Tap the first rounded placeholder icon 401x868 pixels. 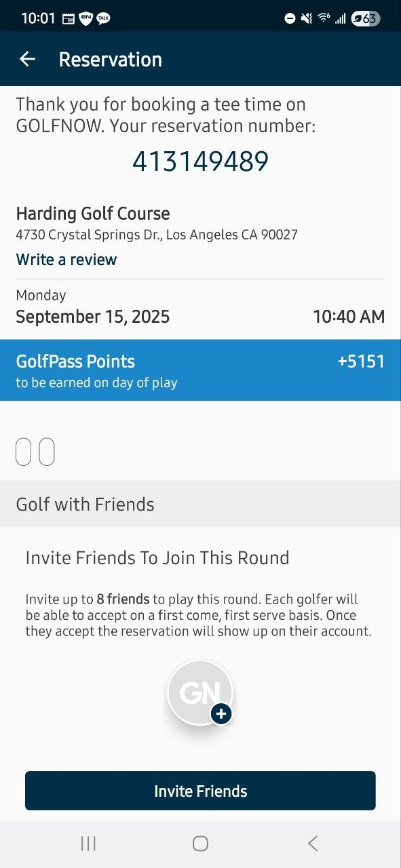click(x=23, y=452)
